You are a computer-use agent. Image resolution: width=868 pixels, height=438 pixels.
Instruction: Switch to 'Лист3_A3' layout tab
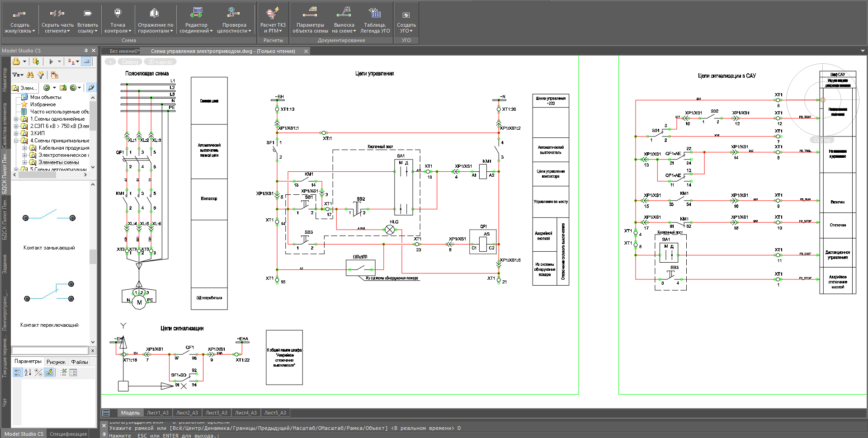[216, 413]
